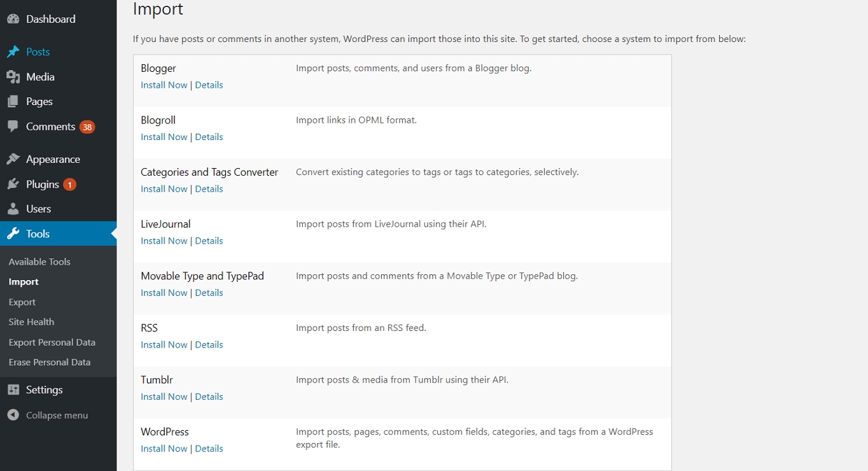Click the Posts pushpin icon
The width and height of the screenshot is (868, 471).
click(x=13, y=52)
